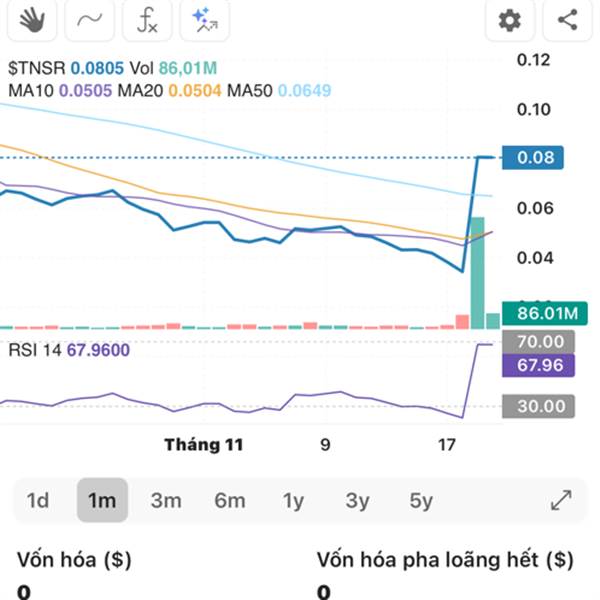Show the 5y chart range
Image resolution: width=600 pixels, height=600 pixels.
tap(421, 500)
